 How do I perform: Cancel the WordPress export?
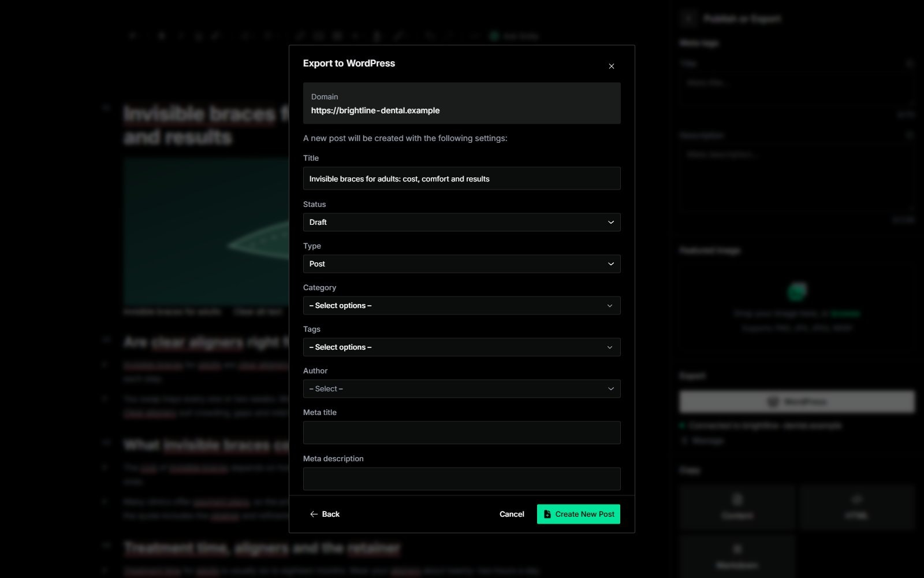pos(512,514)
